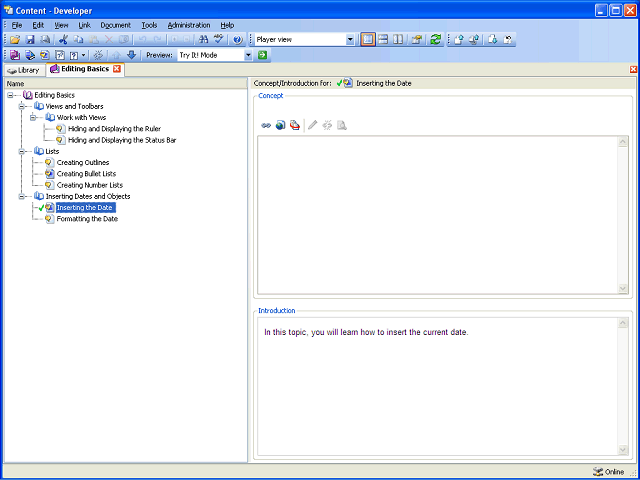Image resolution: width=640 pixels, height=480 pixels.
Task: Click the Check In document icon
Action: pos(459,40)
